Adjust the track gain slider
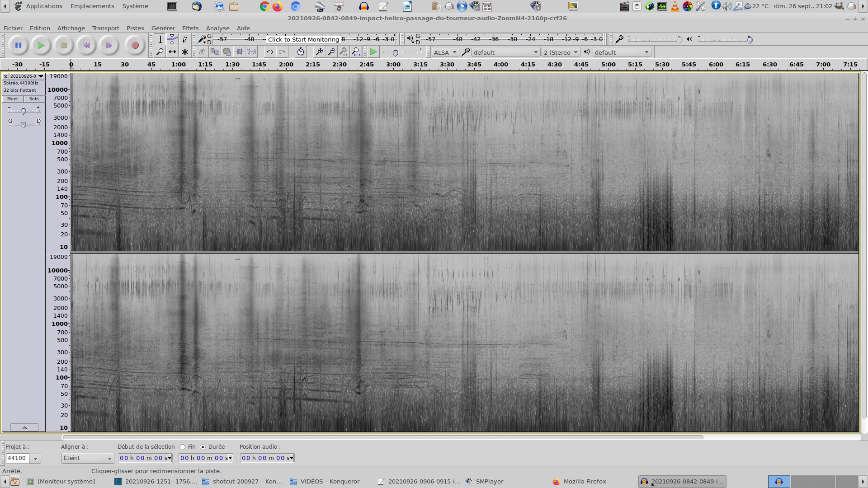This screenshot has width=868, height=488. click(x=24, y=111)
